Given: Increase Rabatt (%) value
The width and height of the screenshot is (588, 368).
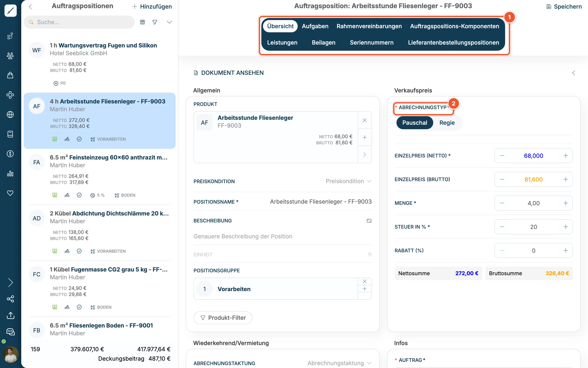Looking at the screenshot, I should tap(566, 250).
